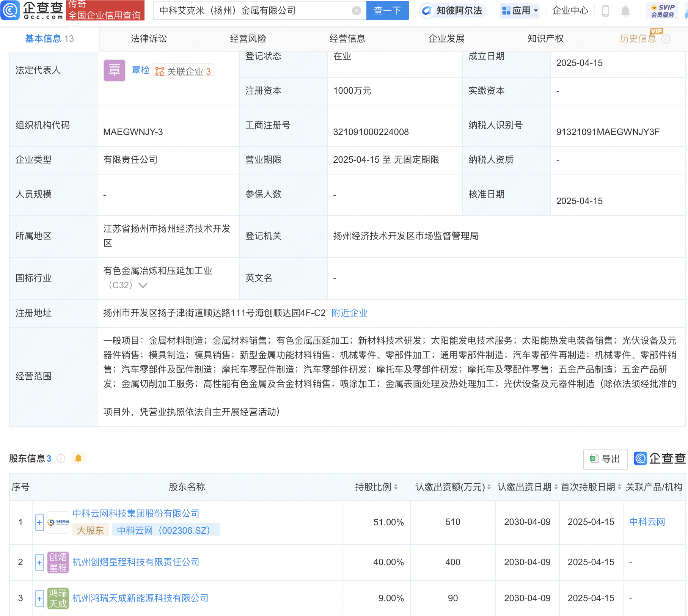The image size is (688, 616).
Task: Click the 查一下 search button
Action: pos(387,11)
